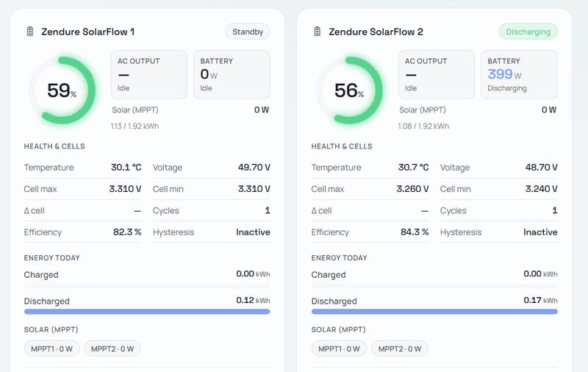Image resolution: width=588 pixels, height=372 pixels.
Task: Click the battery icon beside Zendure SolarFlow 1
Action: [x=30, y=32]
